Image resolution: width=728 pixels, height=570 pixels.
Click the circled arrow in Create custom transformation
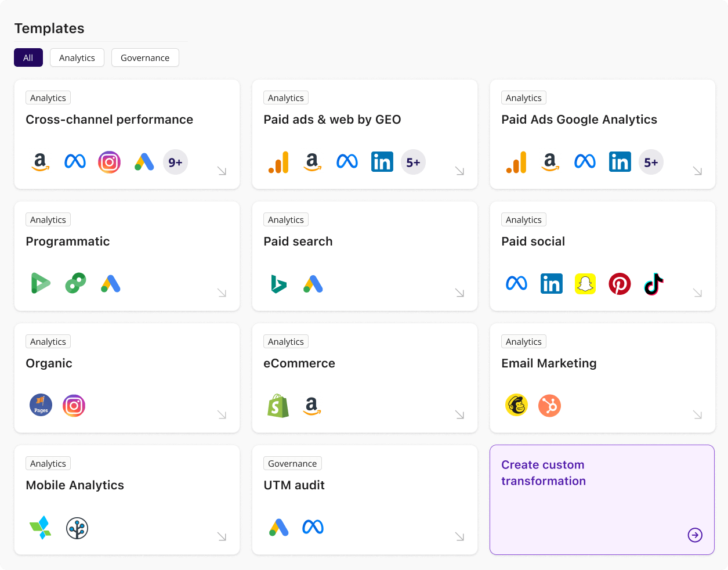(695, 535)
